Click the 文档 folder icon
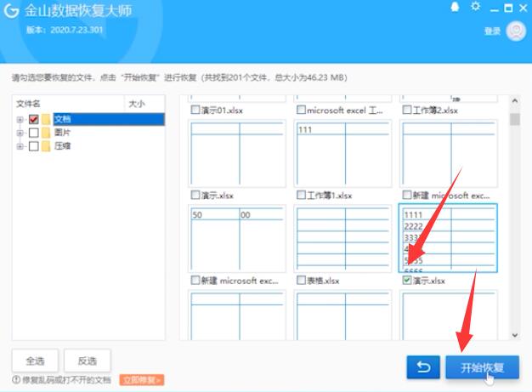This screenshot has height=392, width=532. point(46,119)
